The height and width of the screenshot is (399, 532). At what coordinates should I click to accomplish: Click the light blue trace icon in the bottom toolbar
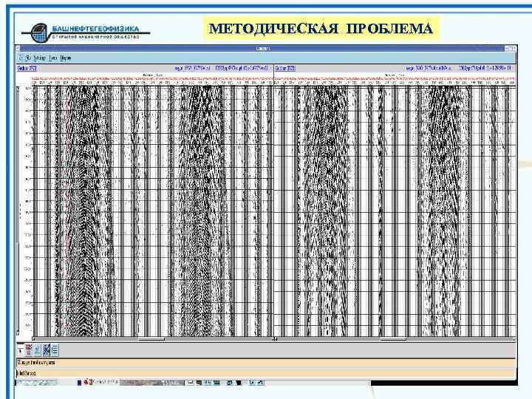38,350
